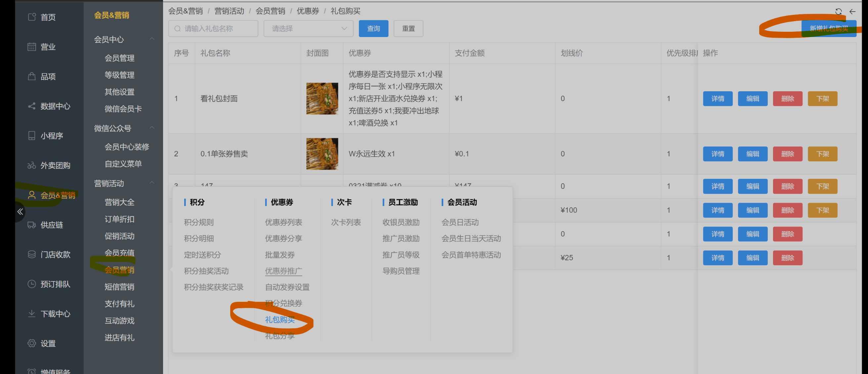Open 导购员管理 in popup menu
Screen dimensions: 868x374
[x=401, y=271]
